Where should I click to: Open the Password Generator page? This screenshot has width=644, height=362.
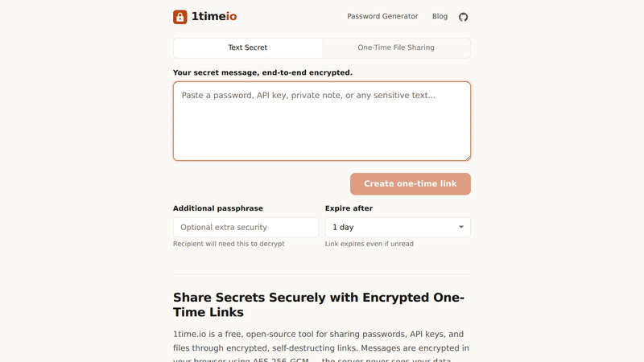382,16
